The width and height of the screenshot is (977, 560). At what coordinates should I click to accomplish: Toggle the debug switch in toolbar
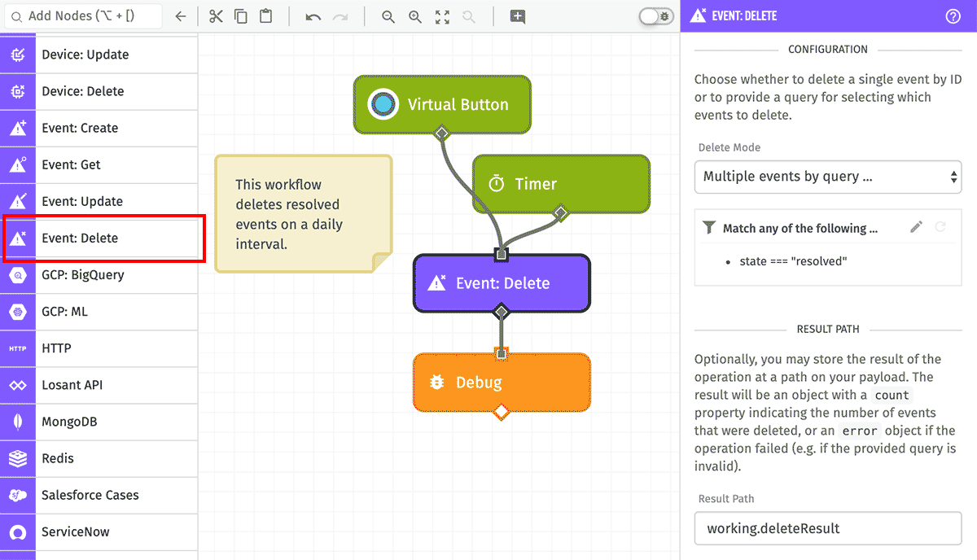[x=656, y=16]
